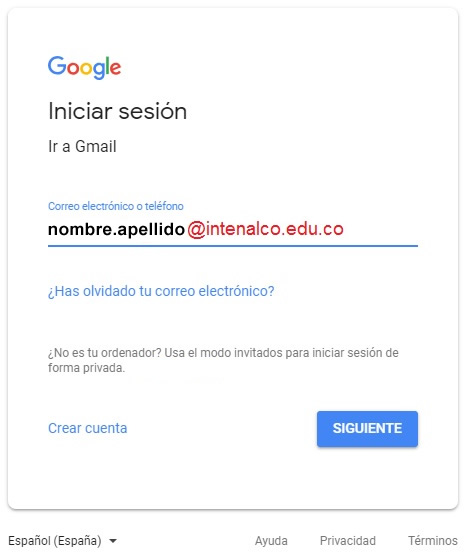Click the guest mode hint paragraph
Screen dimensions: 467x556
[x=223, y=360]
